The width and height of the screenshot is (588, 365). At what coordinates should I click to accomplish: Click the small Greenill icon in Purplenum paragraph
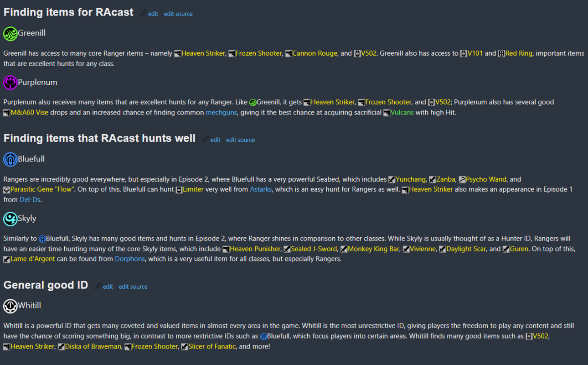coord(253,103)
